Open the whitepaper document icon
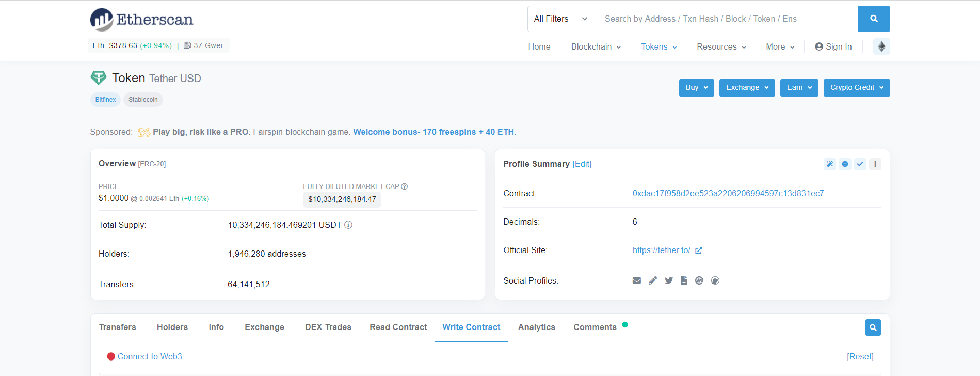The image size is (980, 376). coord(684,280)
